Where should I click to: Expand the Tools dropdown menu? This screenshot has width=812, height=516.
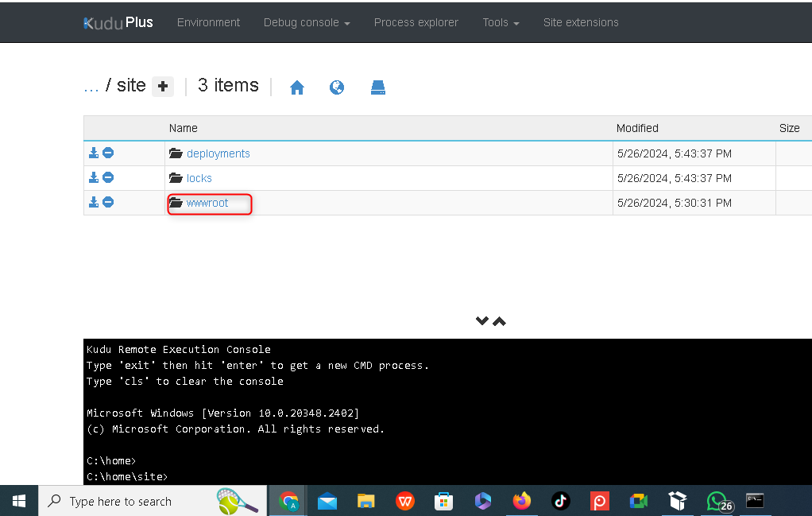tap(501, 23)
